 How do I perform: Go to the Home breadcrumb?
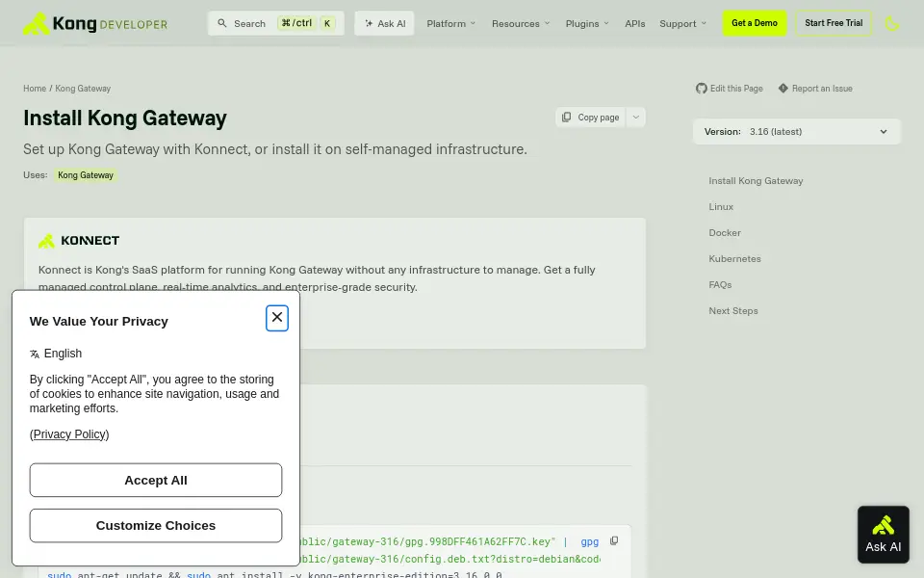click(35, 89)
